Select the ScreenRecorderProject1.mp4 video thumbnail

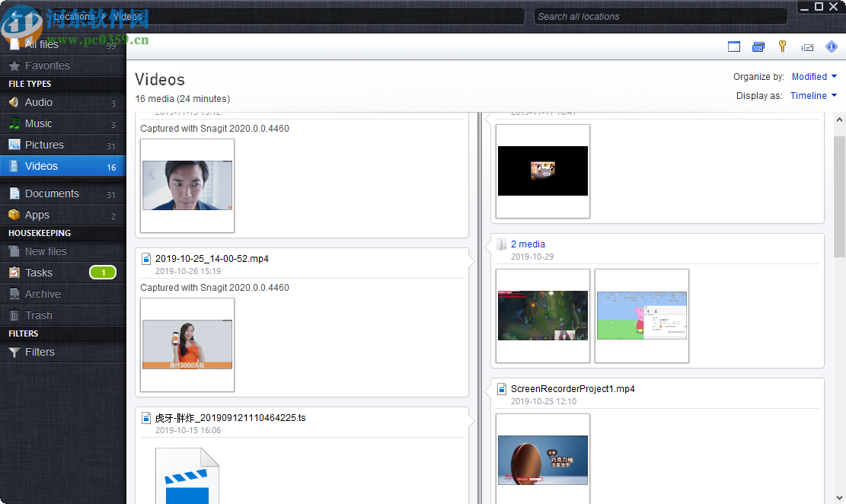[542, 459]
